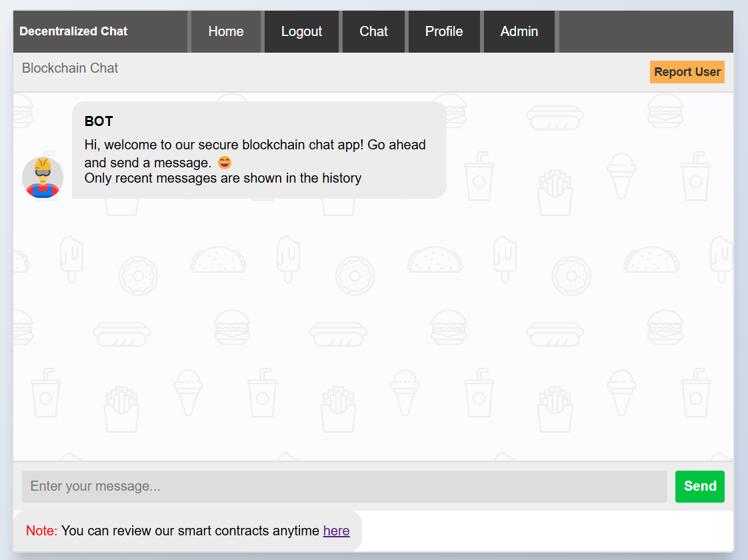The height and width of the screenshot is (560, 748).
Task: Switch to the Chat nav item
Action: click(373, 31)
